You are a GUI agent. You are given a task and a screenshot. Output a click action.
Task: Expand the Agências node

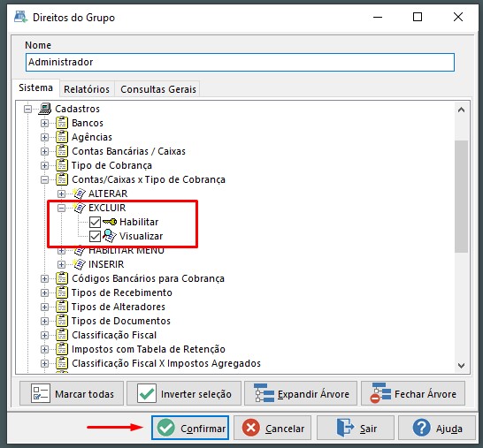pyautogui.click(x=44, y=137)
